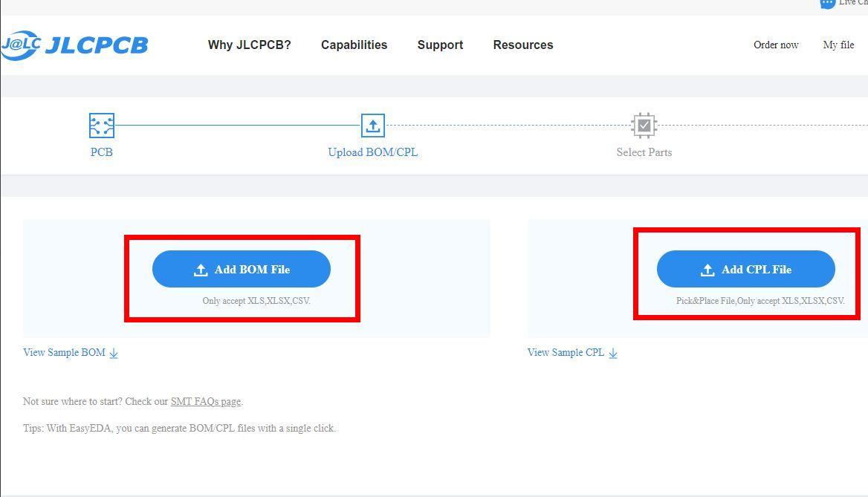Go to Order now
The width and height of the screenshot is (868, 497).
point(776,45)
